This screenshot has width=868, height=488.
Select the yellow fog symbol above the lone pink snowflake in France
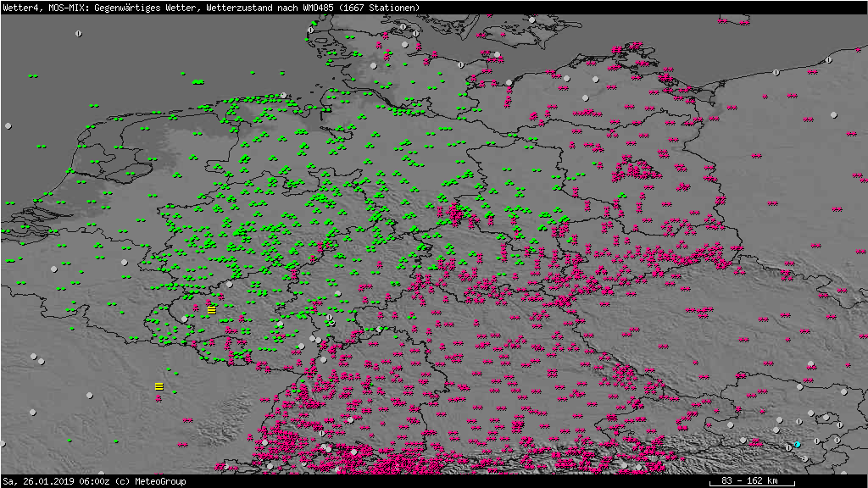coord(159,386)
